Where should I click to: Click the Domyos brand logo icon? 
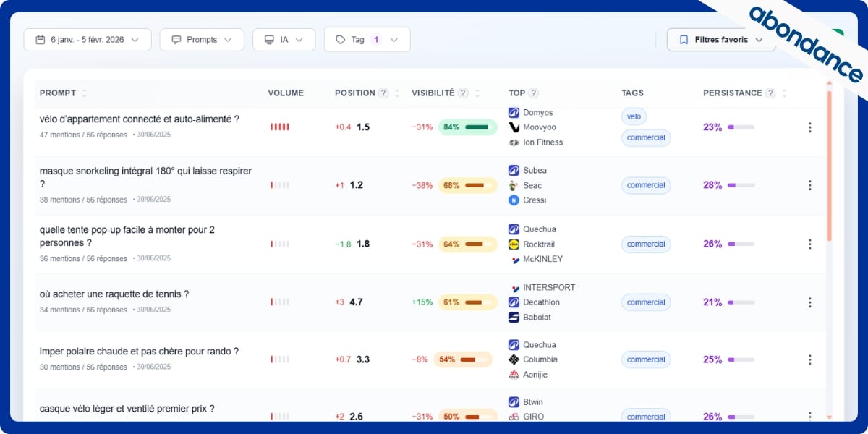pos(514,113)
